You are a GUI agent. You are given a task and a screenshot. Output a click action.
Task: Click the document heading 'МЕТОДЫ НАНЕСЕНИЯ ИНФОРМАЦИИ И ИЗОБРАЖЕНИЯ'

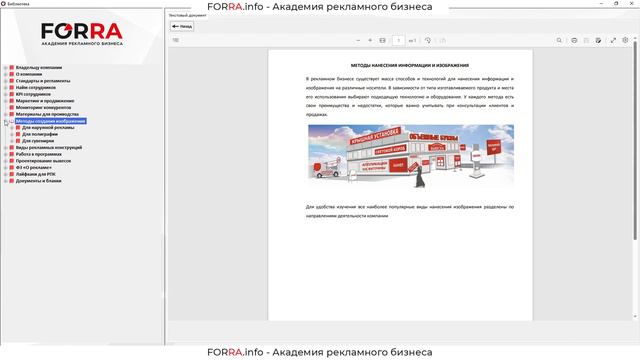(410, 65)
